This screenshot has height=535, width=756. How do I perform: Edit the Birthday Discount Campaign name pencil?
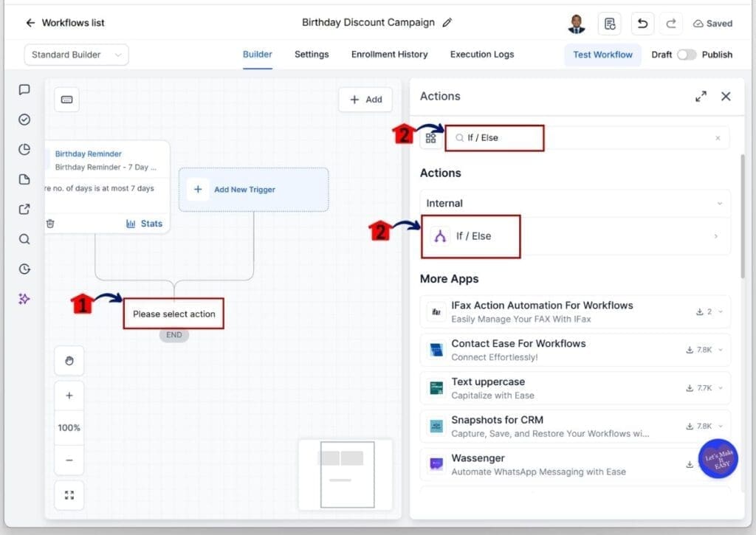[x=447, y=23]
